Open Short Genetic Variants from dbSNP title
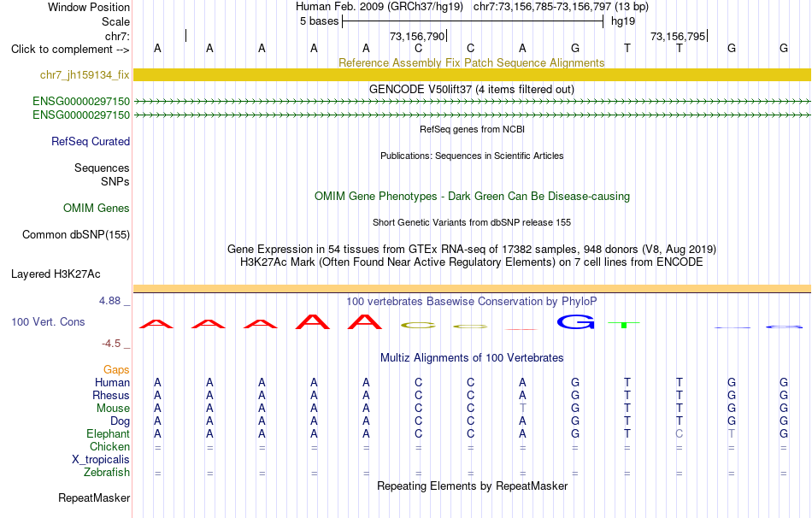 472,222
